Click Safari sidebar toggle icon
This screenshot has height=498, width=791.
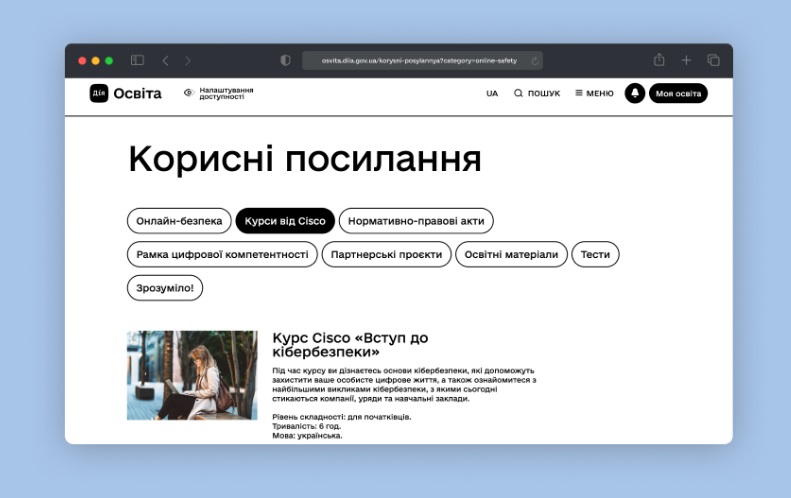[x=137, y=60]
